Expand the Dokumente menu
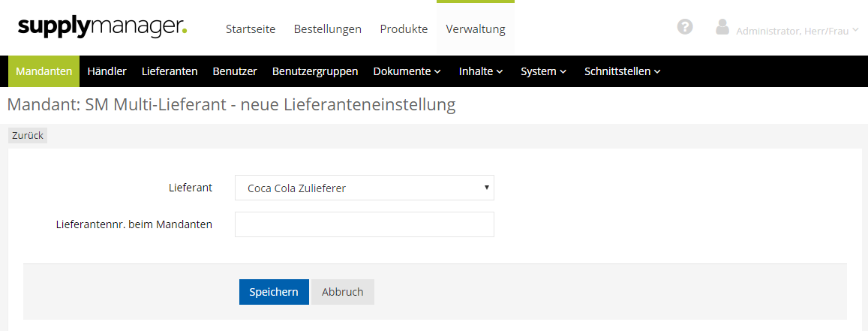The image size is (868, 331). [x=407, y=71]
